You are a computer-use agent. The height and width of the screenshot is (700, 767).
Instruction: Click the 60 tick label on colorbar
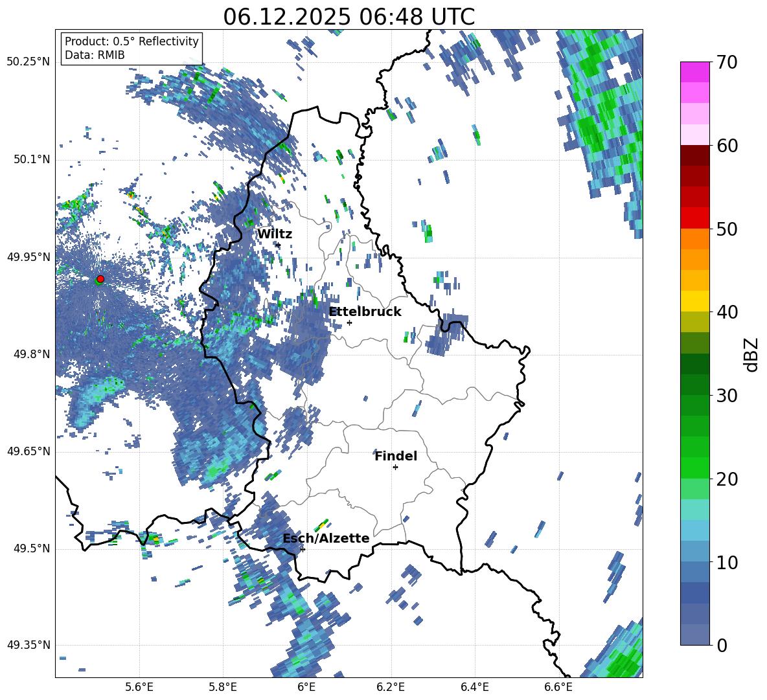tap(727, 146)
